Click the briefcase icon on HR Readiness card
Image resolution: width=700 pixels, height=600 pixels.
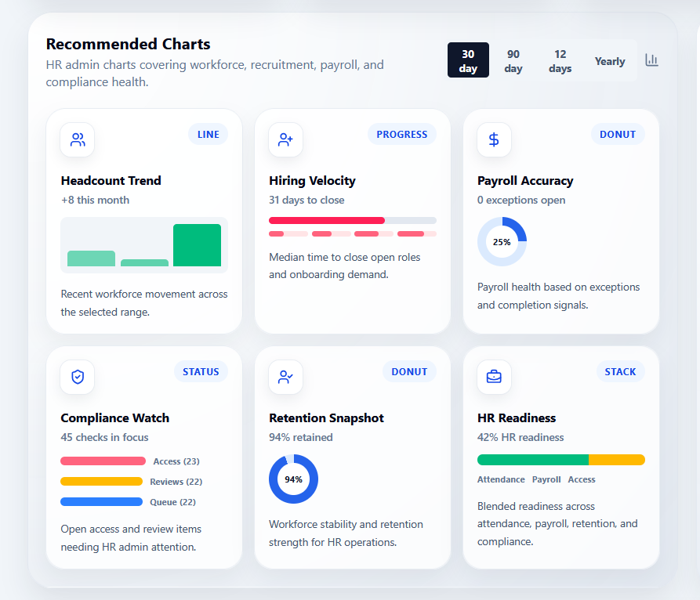[494, 377]
